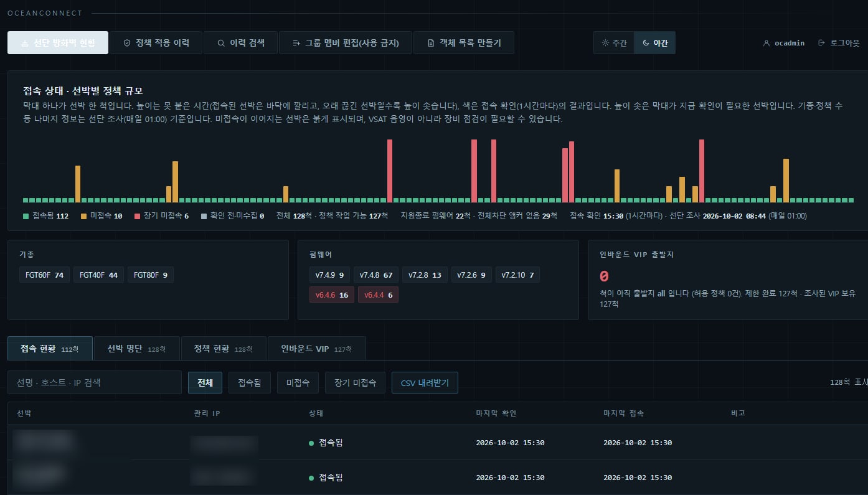Switch the theme to 야간 mode

(654, 43)
